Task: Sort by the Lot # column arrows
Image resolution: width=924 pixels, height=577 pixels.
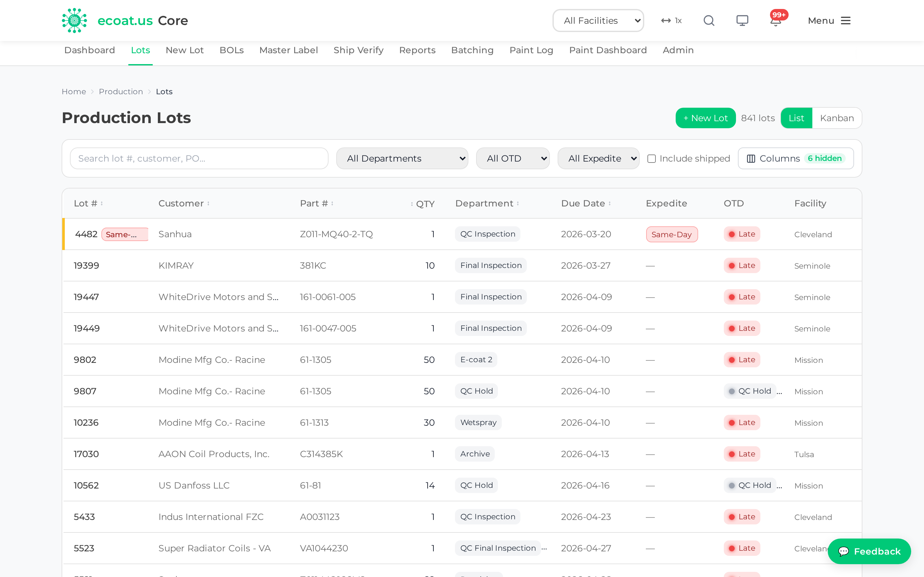Action: click(102, 204)
